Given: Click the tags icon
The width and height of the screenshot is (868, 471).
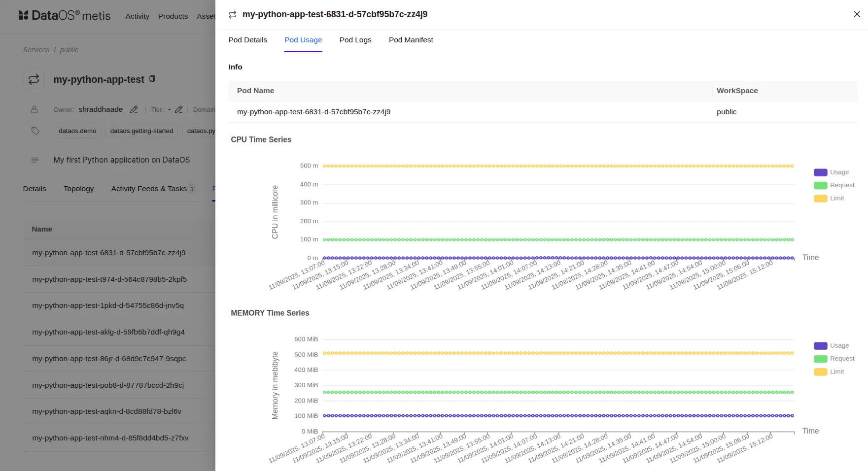Looking at the screenshot, I should 35,131.
